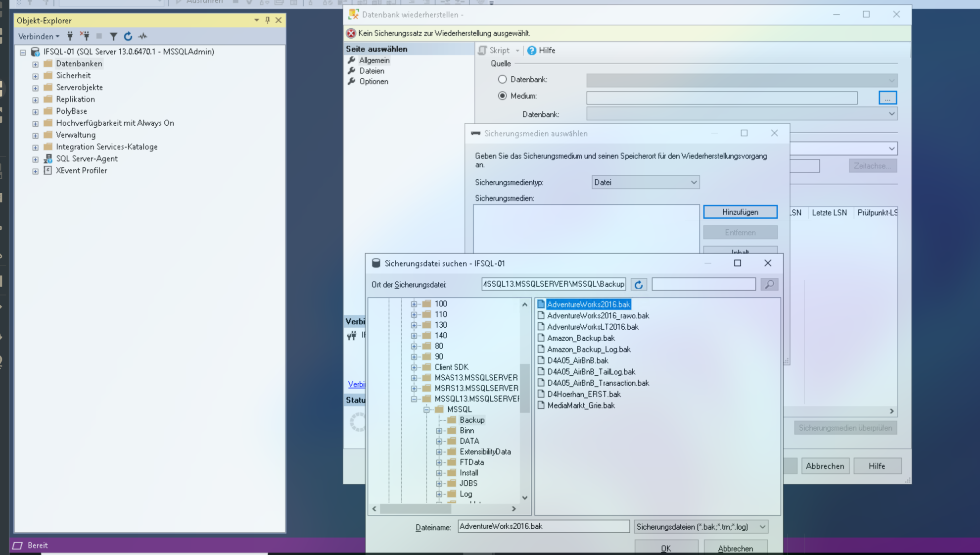The height and width of the screenshot is (555, 980).
Task: Expand the Datenbanken node in Object Explorer
Action: point(35,63)
